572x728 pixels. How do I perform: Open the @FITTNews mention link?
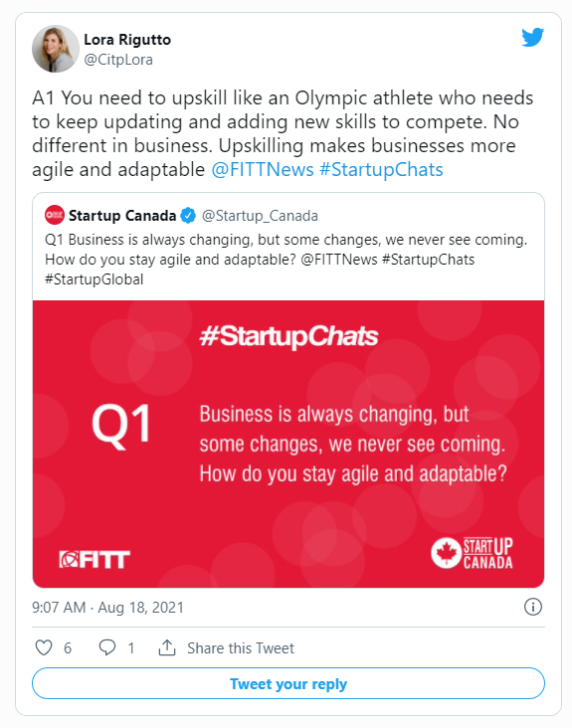click(x=263, y=169)
